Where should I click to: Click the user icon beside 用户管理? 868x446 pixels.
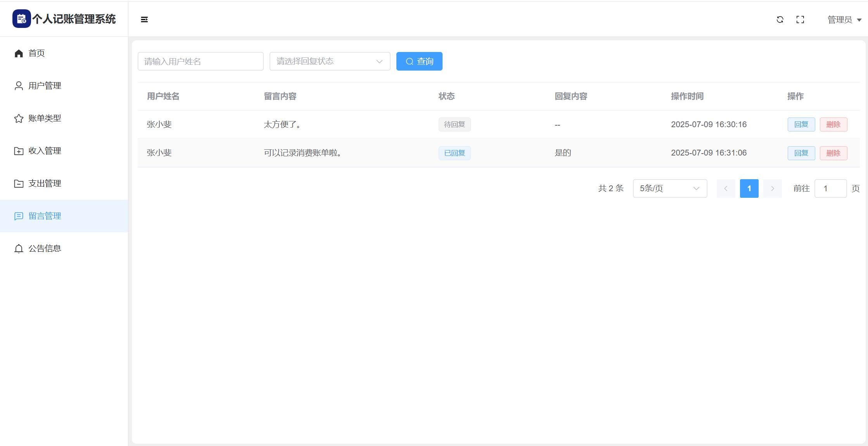click(19, 86)
